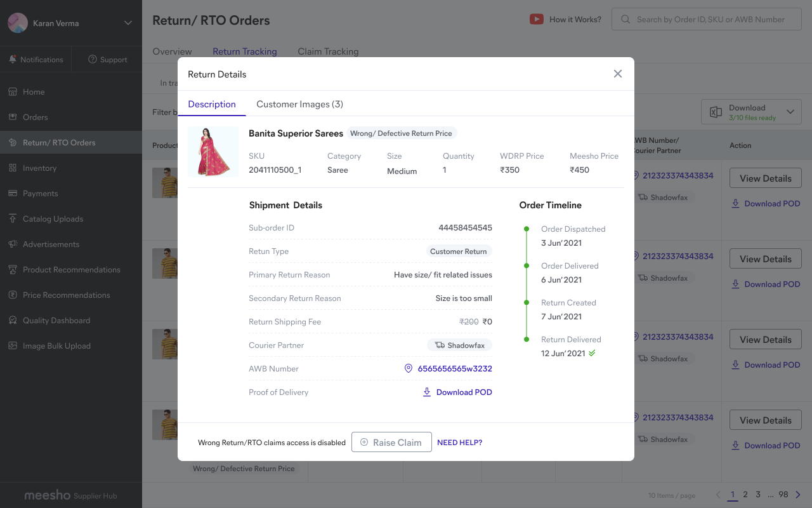Image resolution: width=812 pixels, height=508 pixels.
Task: Click the search by Order ID field
Action: (707, 19)
